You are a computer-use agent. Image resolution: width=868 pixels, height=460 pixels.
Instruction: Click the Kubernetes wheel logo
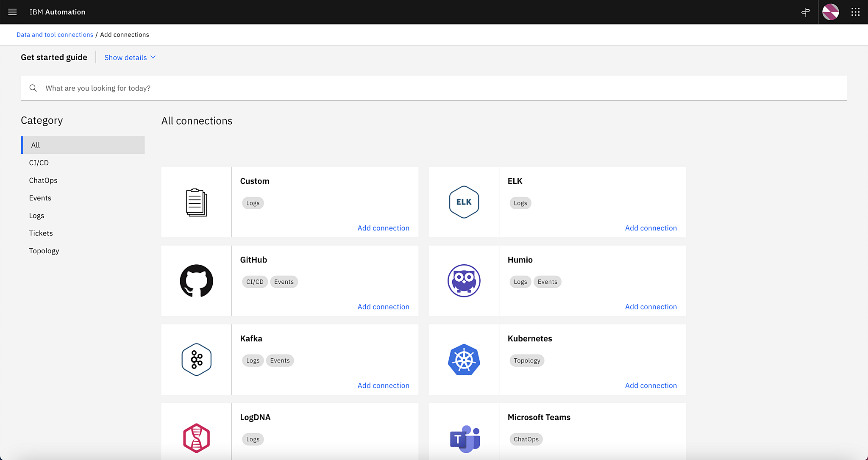pyautogui.click(x=464, y=360)
